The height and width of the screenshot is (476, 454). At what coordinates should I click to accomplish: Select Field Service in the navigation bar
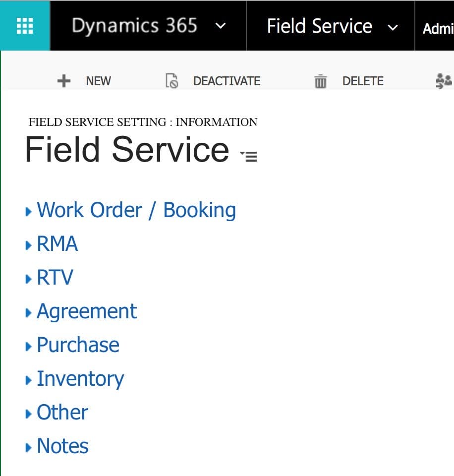click(319, 26)
